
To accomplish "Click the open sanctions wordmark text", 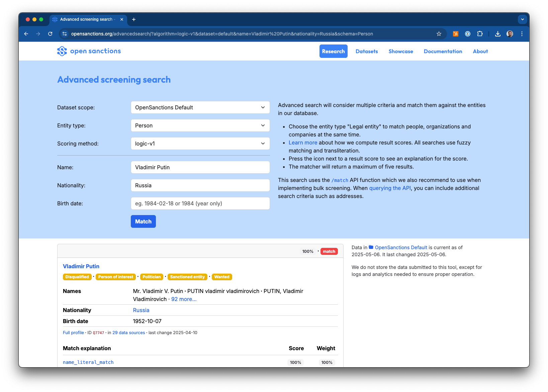I will (x=95, y=51).
